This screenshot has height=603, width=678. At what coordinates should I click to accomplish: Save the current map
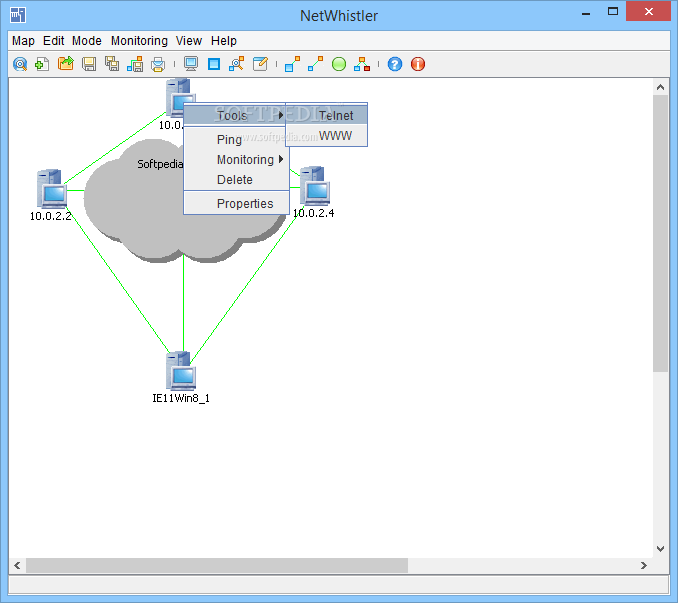click(89, 64)
